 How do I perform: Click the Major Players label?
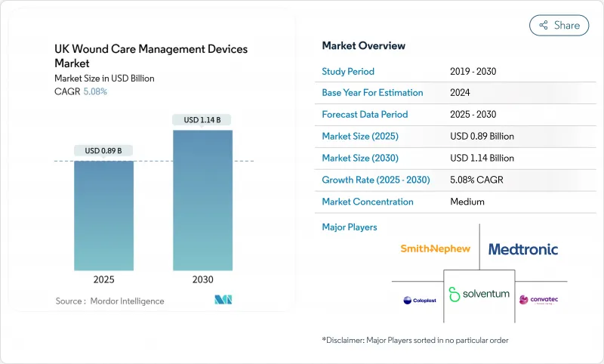350,227
